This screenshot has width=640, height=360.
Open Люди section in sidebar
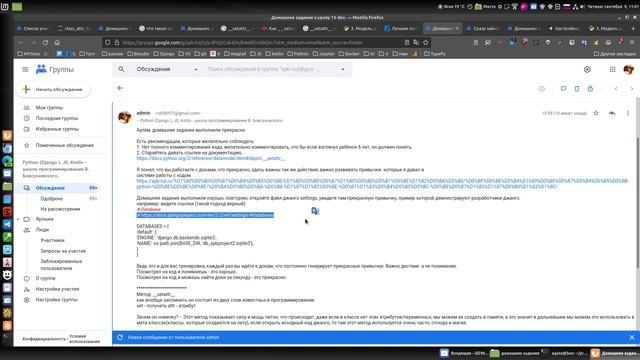tap(42, 230)
